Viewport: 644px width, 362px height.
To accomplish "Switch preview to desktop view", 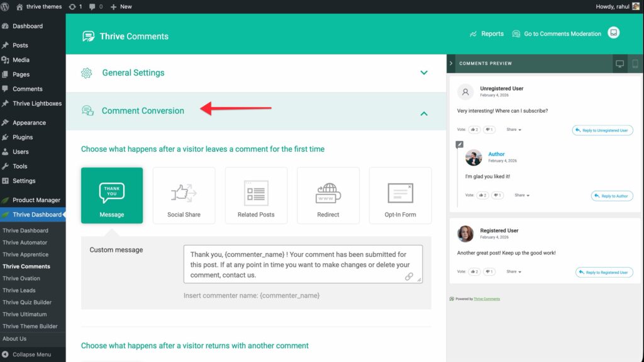I will tap(619, 64).
